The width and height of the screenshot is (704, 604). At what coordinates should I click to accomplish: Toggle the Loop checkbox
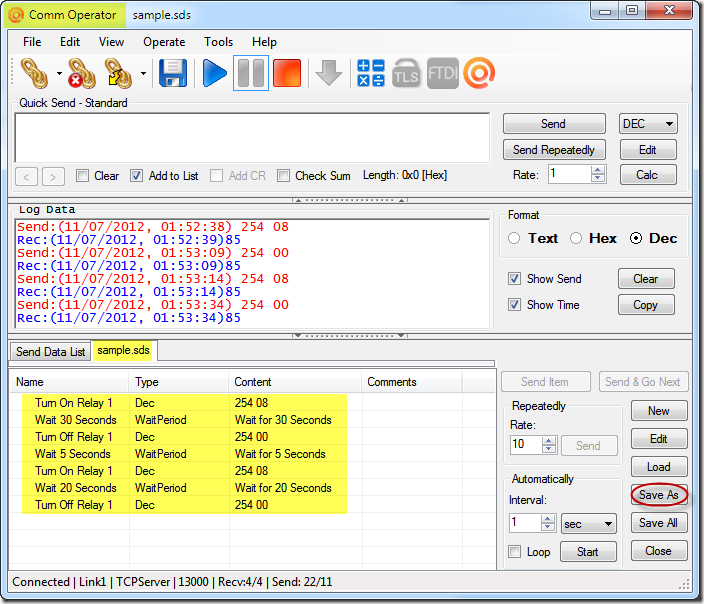tap(515, 551)
